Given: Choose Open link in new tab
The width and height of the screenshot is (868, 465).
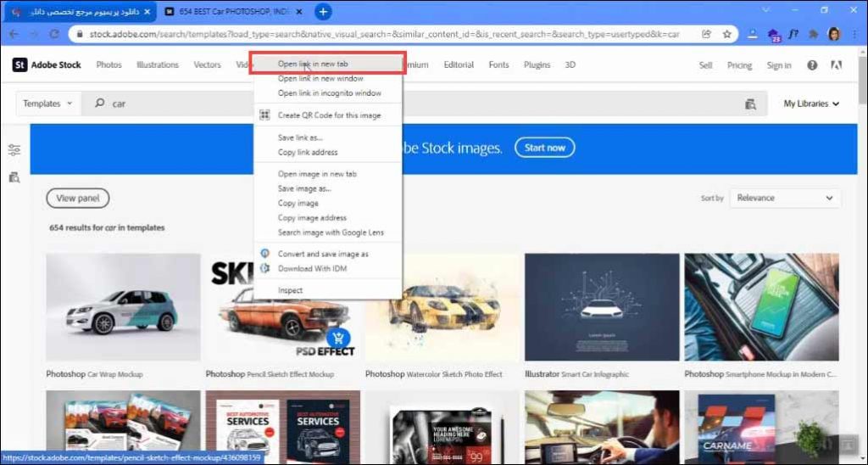Looking at the screenshot, I should pyautogui.click(x=328, y=64).
